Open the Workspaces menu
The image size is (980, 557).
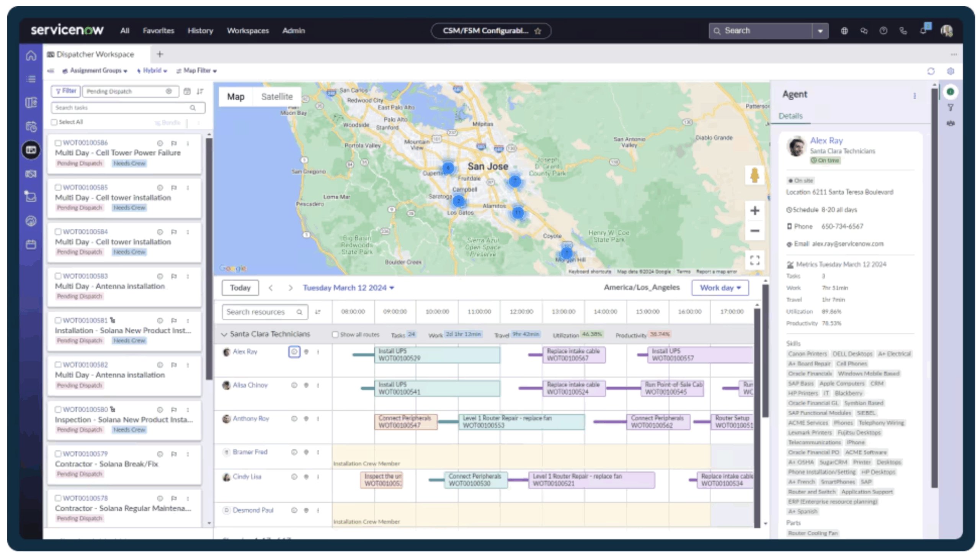(x=248, y=31)
